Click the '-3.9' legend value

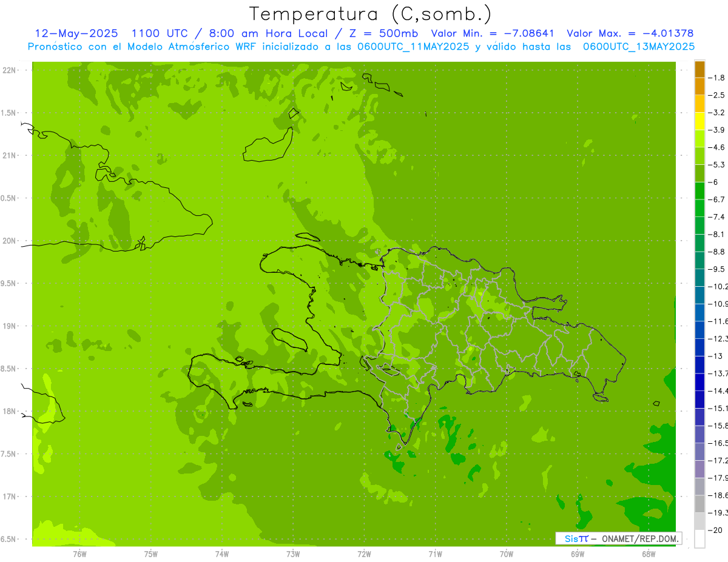click(716, 130)
